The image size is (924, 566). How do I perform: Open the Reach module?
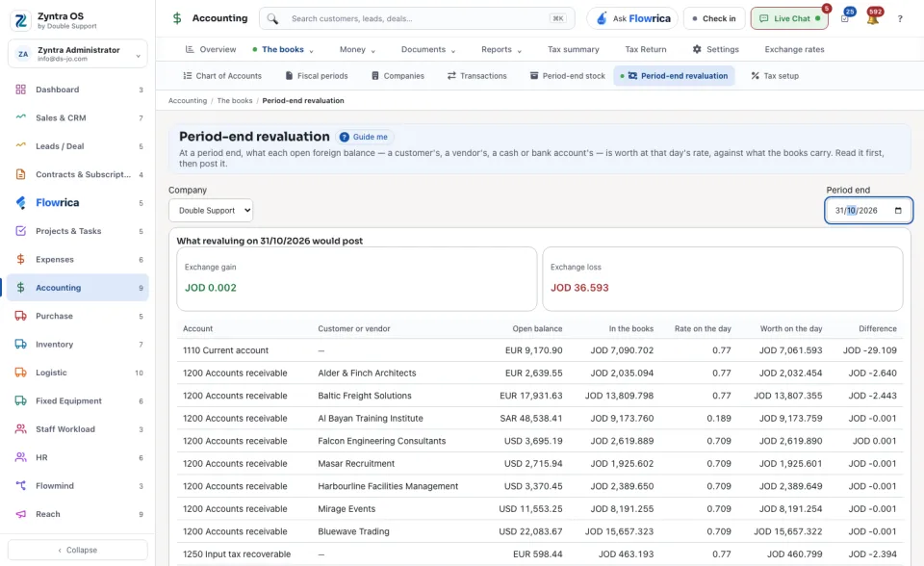pos(78,514)
